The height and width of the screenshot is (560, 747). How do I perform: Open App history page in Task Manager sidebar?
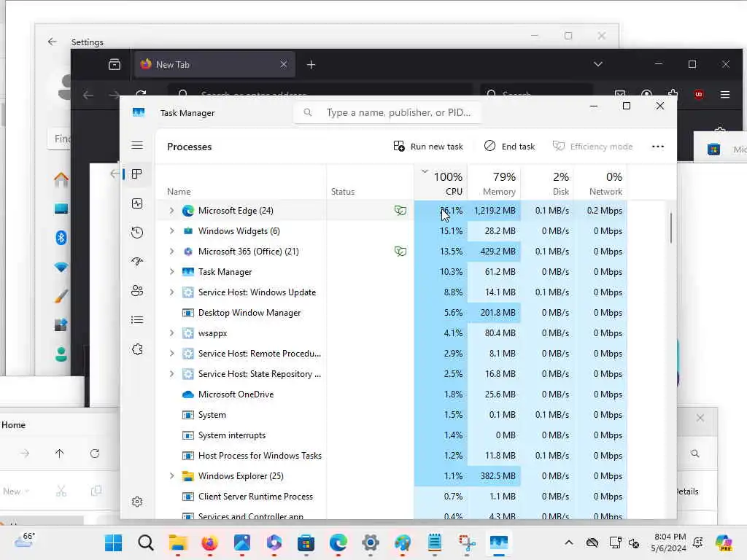(137, 233)
